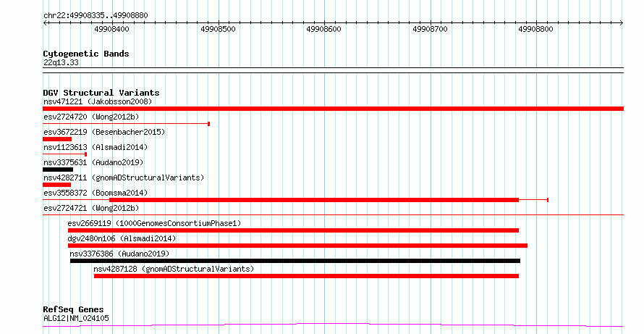Open the esv2724720 (Wong2012b) variant label
644x334 pixels.
[x=91, y=117]
